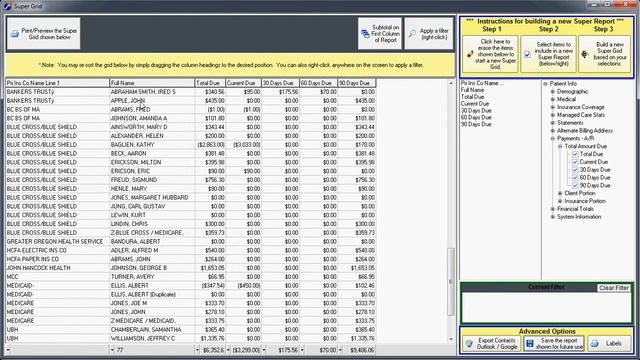
Task: Click the cell 'ABRAHAM SMITH, IRED S'
Action: point(152,92)
